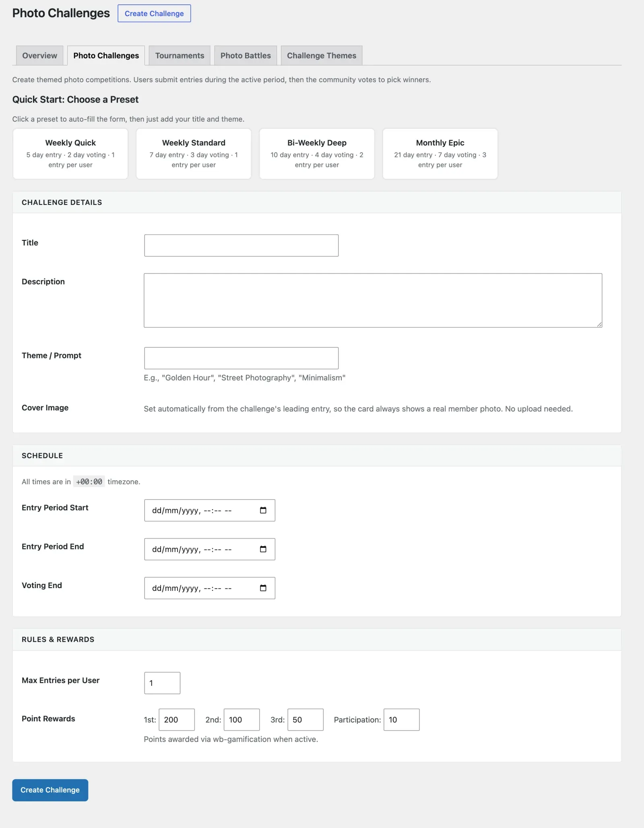Select the Photo Challenges tab
This screenshot has width=644, height=828.
point(106,56)
